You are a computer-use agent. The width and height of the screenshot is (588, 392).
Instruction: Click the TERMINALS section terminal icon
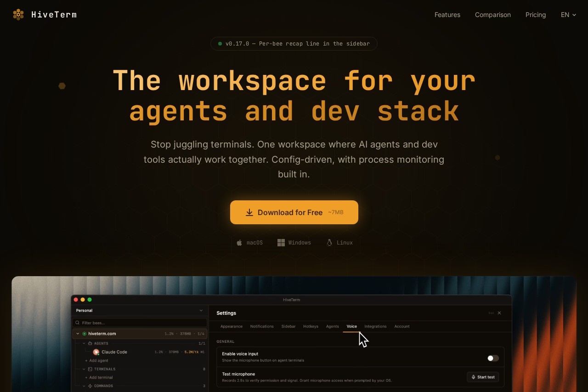pos(90,369)
